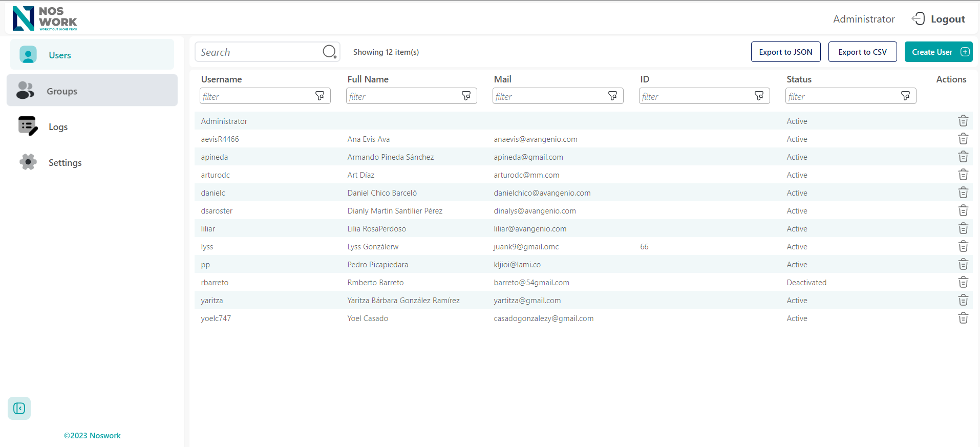This screenshot has width=980, height=447.
Task: Click Pedro Picapiedara name cell
Action: coord(377,265)
